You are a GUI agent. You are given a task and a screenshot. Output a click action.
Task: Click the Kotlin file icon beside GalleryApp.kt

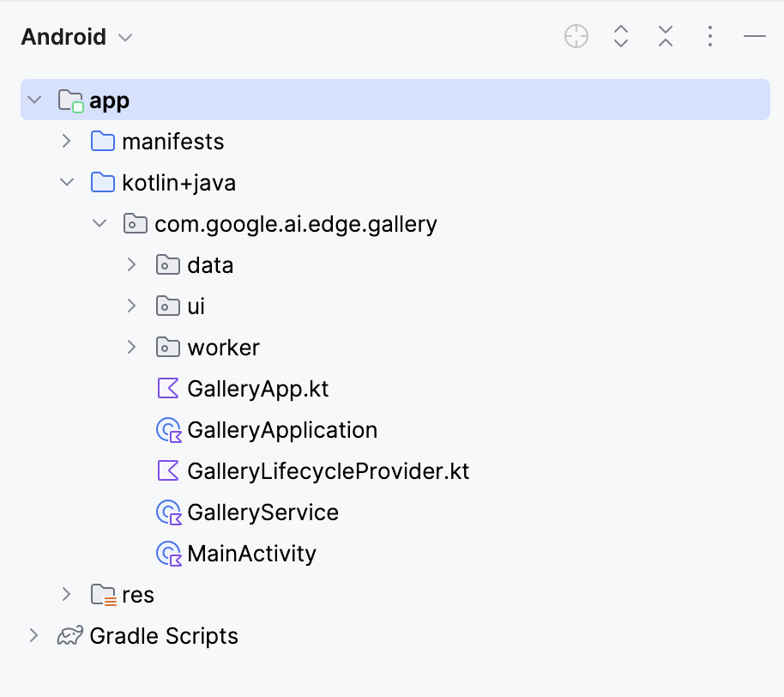click(x=168, y=388)
